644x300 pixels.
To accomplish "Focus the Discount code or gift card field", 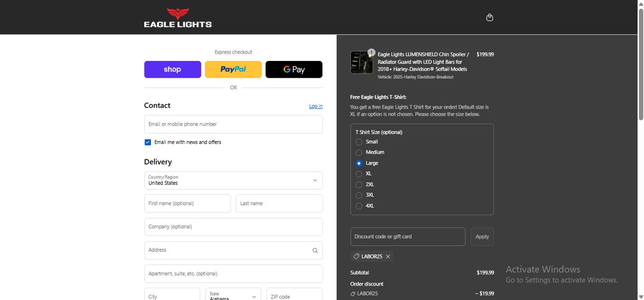I will (x=408, y=237).
